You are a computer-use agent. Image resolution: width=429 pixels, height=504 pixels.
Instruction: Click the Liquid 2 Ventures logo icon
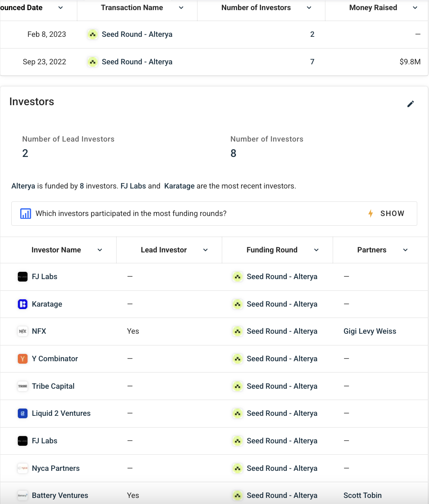(x=23, y=413)
